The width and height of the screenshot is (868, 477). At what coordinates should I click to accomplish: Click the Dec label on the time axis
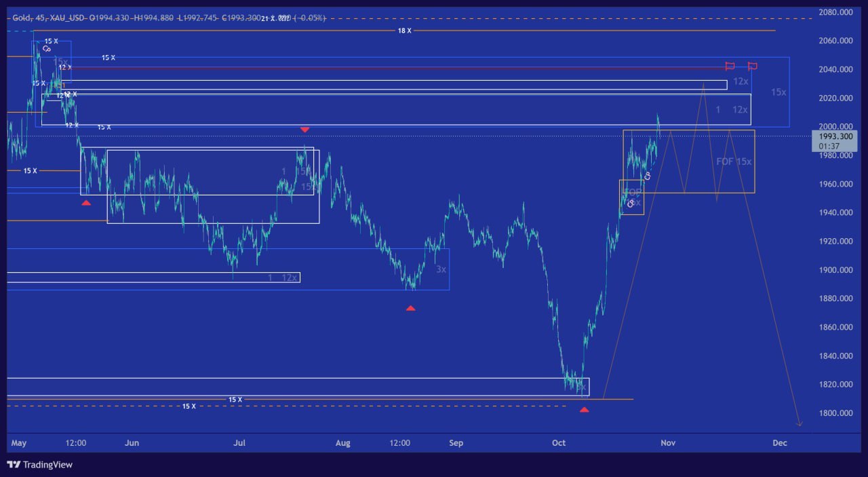pos(779,443)
